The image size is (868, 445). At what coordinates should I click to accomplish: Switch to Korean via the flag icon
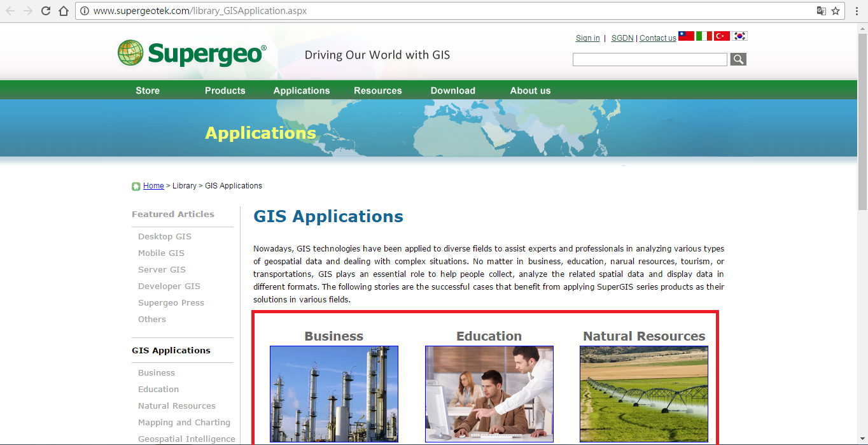(739, 36)
